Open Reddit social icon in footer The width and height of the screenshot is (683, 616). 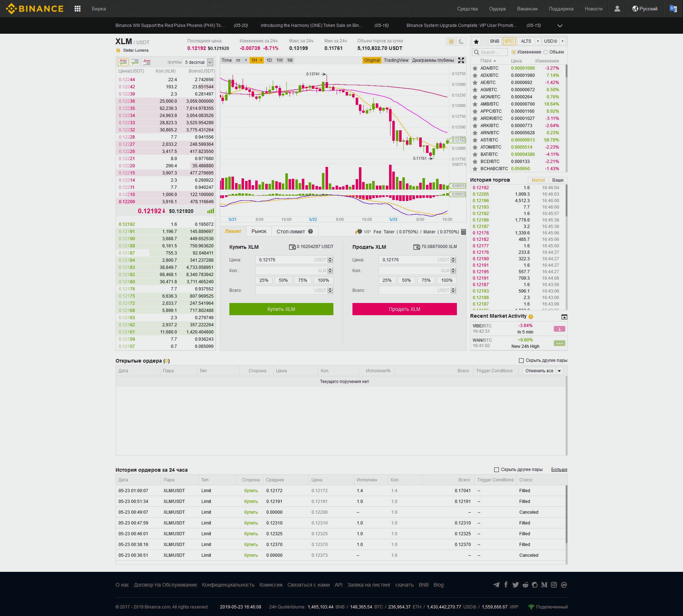click(x=525, y=585)
